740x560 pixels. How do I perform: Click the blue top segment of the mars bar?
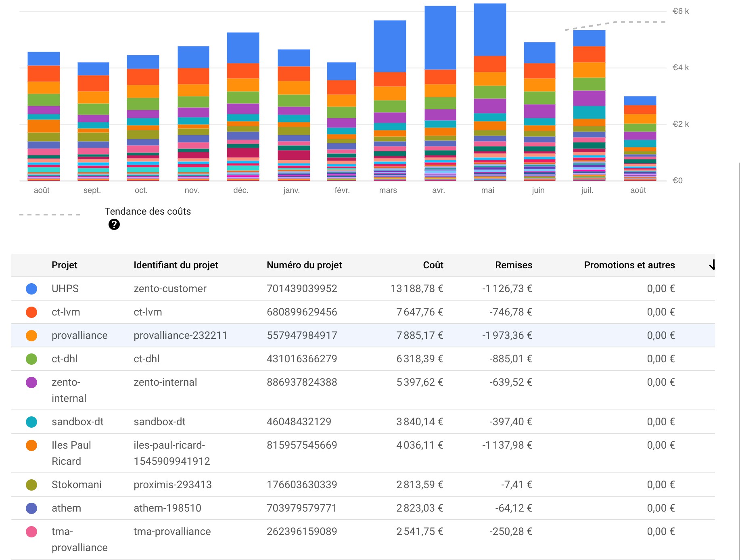tap(390, 46)
